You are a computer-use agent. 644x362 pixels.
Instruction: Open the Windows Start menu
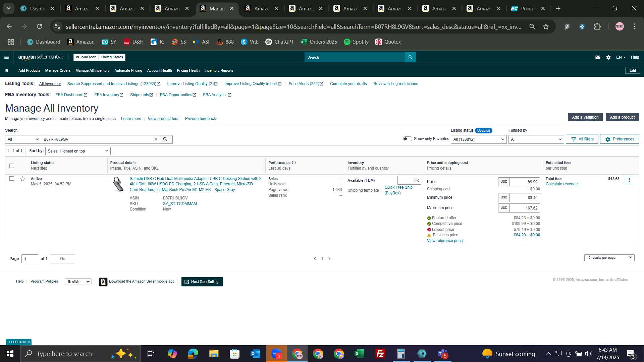[10, 354]
